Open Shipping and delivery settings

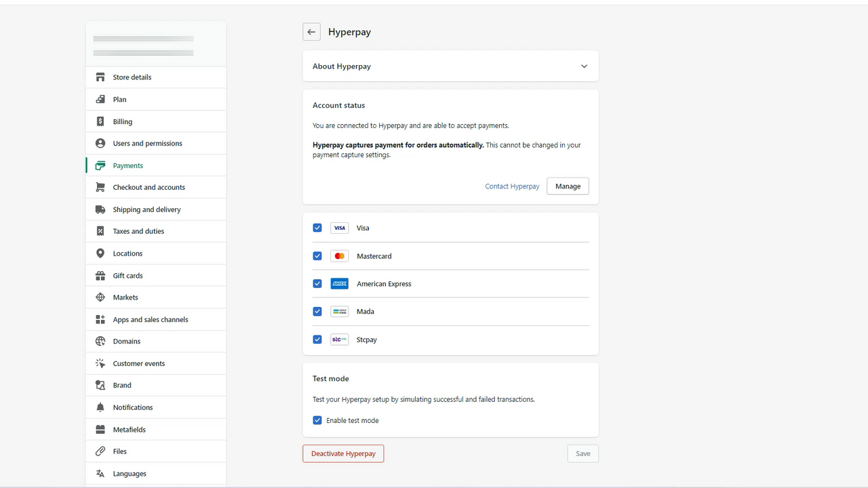pyautogui.click(x=156, y=209)
